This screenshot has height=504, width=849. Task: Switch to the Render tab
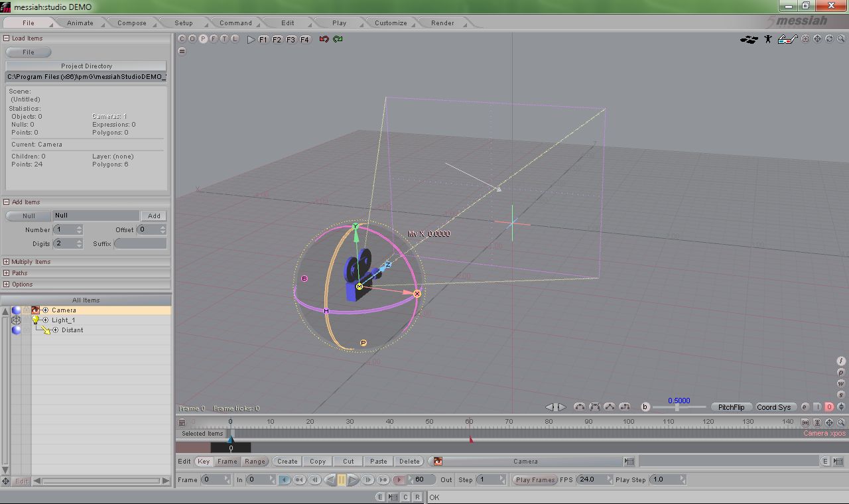[442, 23]
